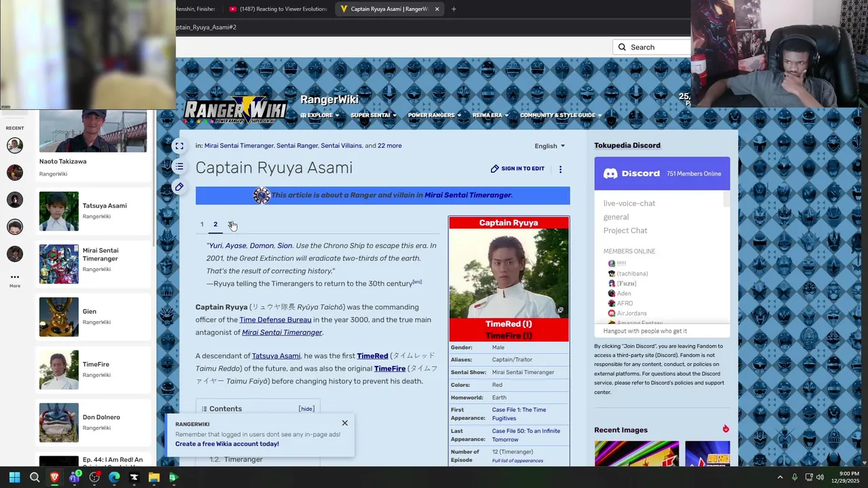Image resolution: width=868 pixels, height=488 pixels.
Task: Open the fourth recent wiki avatar
Action: 15,226
